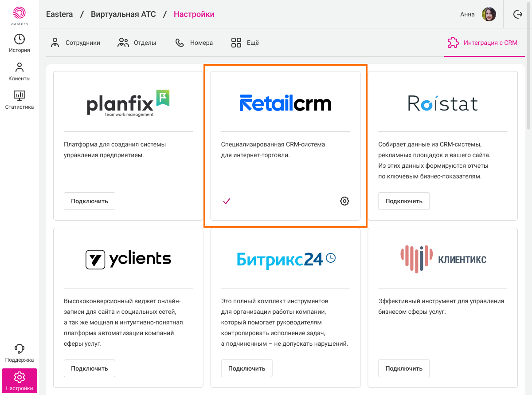Viewport: 532px width, 395px height.
Task: Click Подключить under Битрикс24
Action: (x=246, y=368)
